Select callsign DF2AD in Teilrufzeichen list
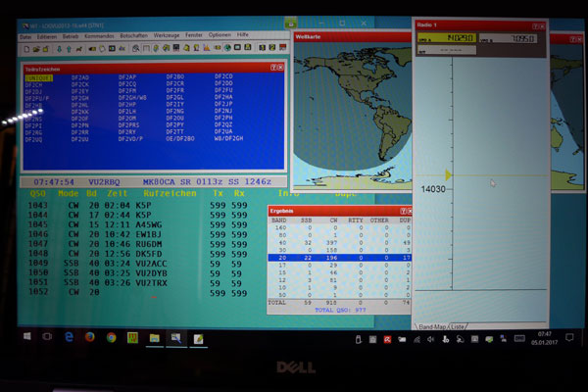This screenshot has height=392, width=588. click(x=80, y=77)
